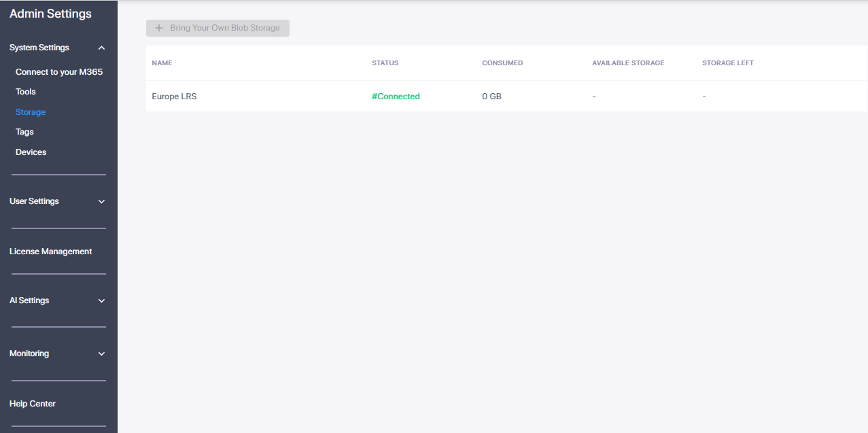
Task: Expand the User Settings chevron
Action: coord(101,202)
